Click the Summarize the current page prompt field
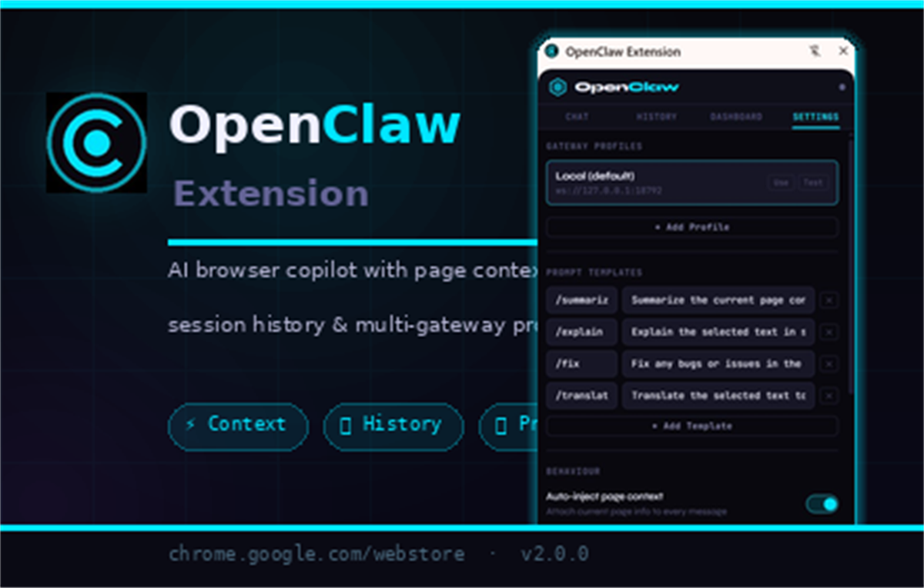The width and height of the screenshot is (924, 588). click(x=718, y=300)
